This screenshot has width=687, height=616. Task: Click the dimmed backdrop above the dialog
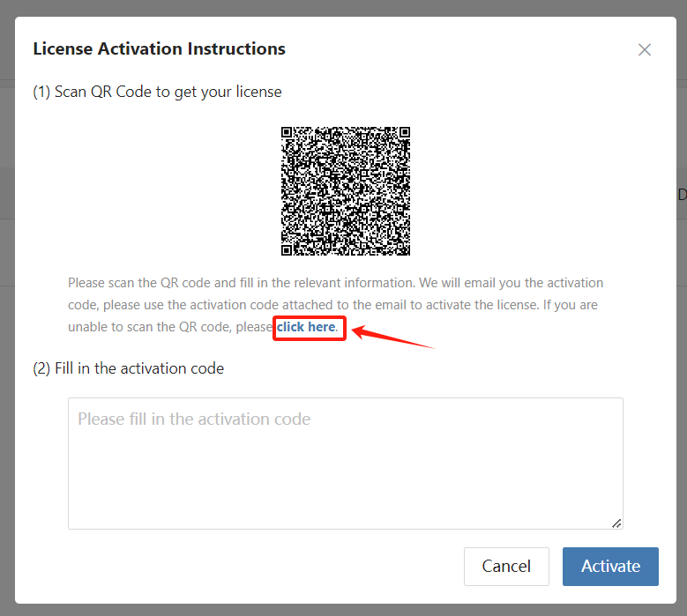(x=344, y=8)
